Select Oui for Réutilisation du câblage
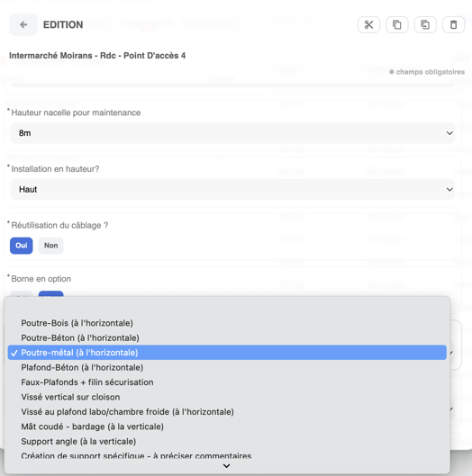The width and height of the screenshot is (472, 476). 22,246
